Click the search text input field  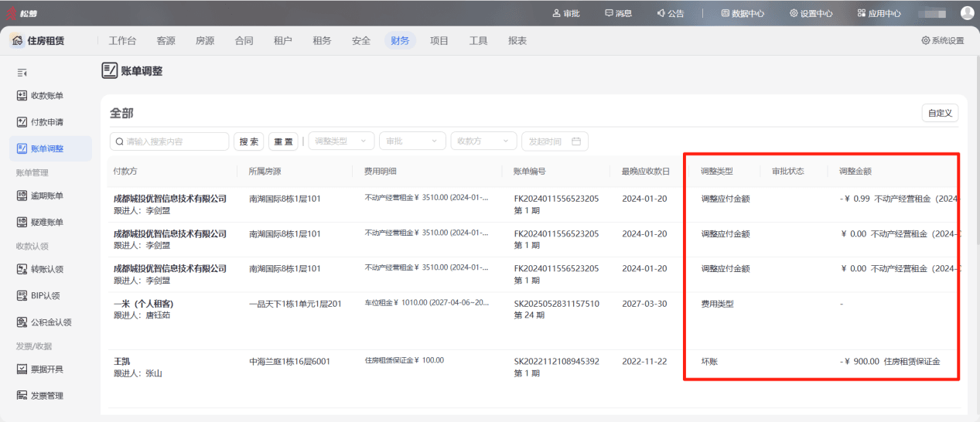169,141
